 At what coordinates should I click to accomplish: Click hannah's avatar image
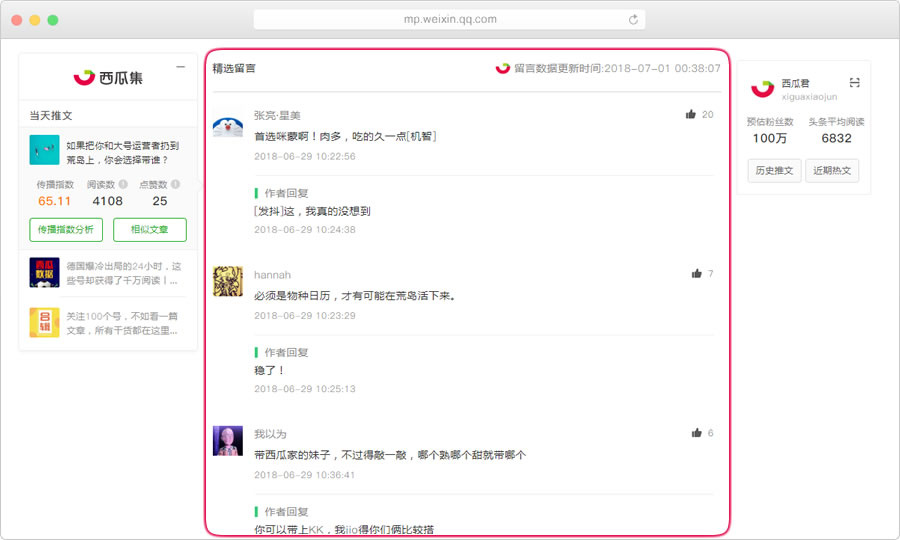tap(228, 281)
